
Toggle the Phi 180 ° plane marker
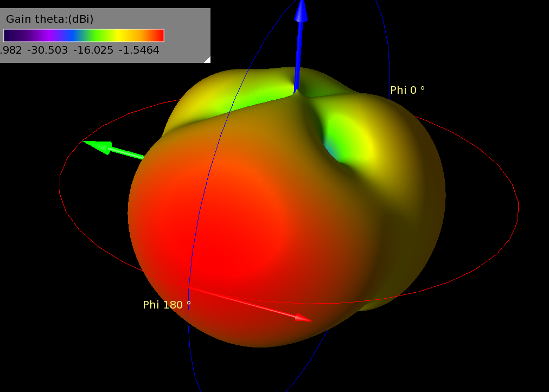[167, 305]
